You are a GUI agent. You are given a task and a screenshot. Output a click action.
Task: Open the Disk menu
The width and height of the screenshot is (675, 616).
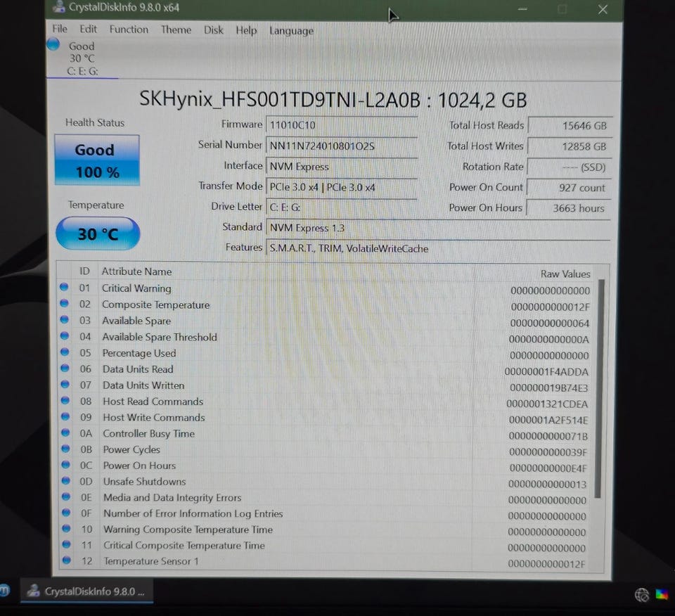214,30
